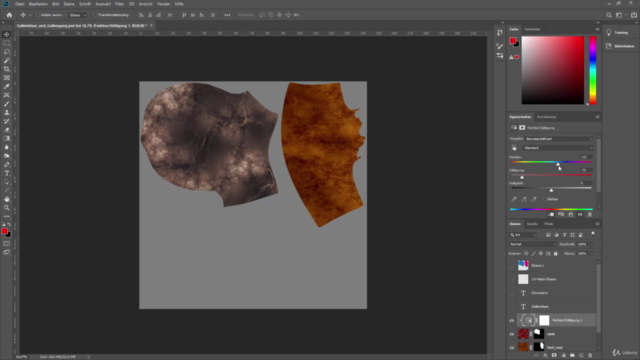Create a new layer icon
640x360 pixels.
pyautogui.click(x=581, y=356)
